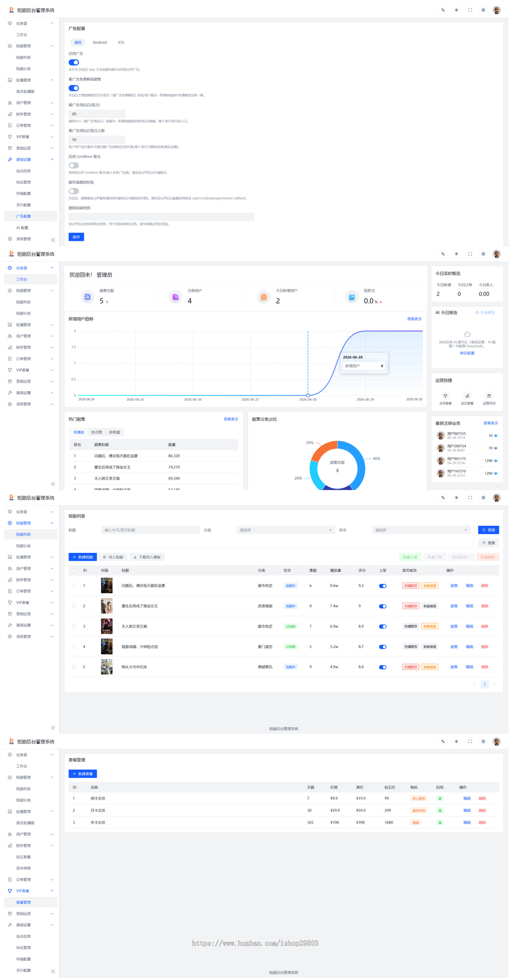Open the 运营活动 shortcut icon under 运营快捷

(x=489, y=396)
